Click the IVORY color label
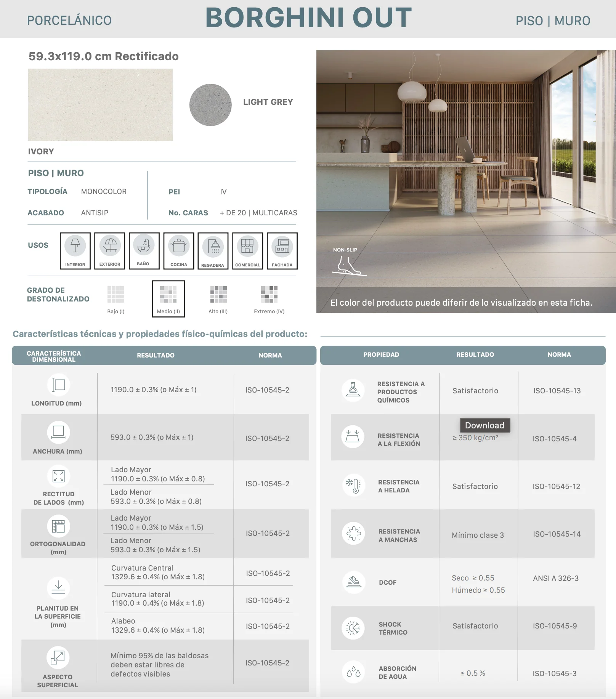The height and width of the screenshot is (699, 616). [x=41, y=152]
